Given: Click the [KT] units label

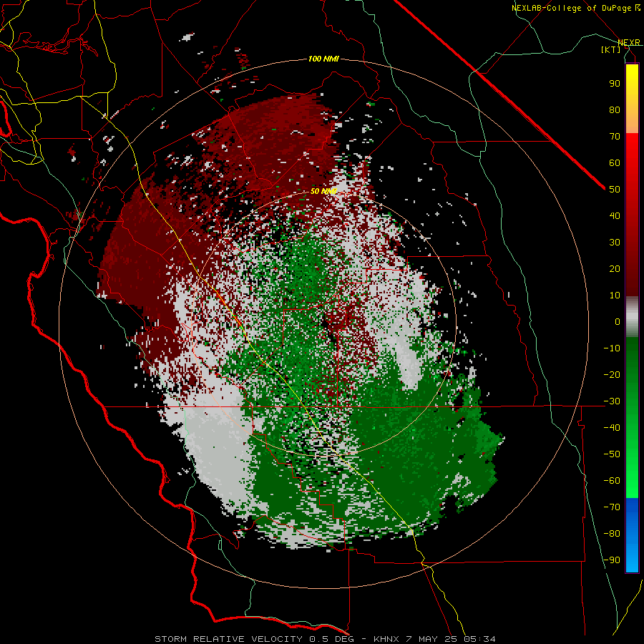Looking at the screenshot, I should pos(611,49).
